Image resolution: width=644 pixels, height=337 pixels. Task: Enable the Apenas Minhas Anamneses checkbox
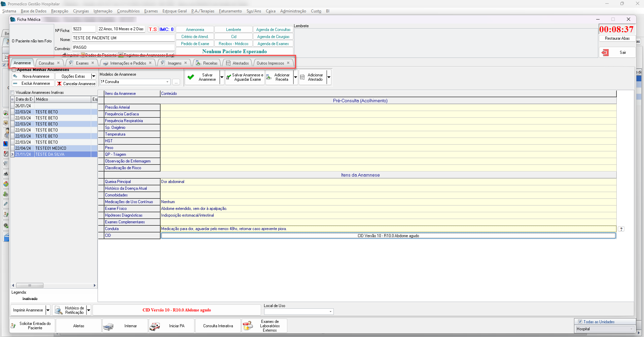14,70
